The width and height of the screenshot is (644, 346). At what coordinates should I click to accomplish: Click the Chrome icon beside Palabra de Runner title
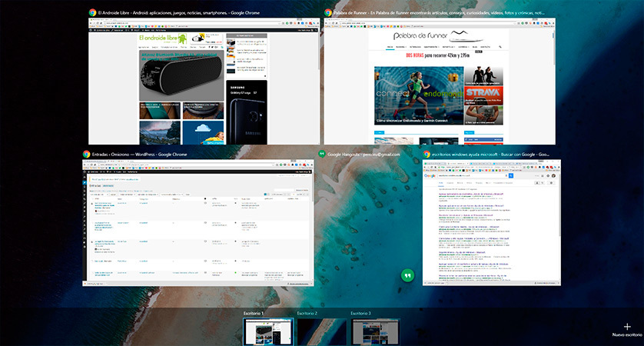328,13
